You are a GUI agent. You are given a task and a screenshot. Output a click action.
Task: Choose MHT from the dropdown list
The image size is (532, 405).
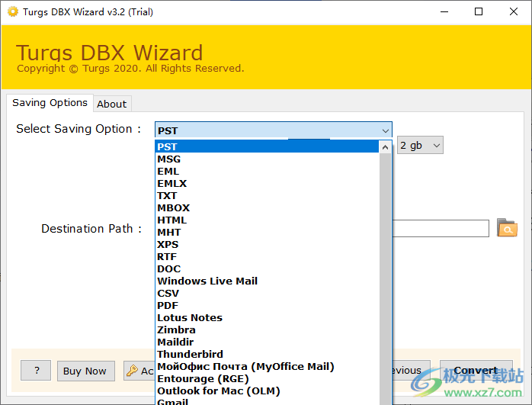267,232
